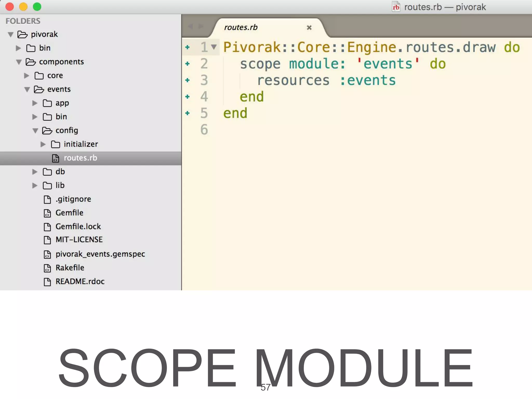Viewport: 532px width, 399px height.
Task: Click line number 3 in gutter
Action: tap(204, 80)
